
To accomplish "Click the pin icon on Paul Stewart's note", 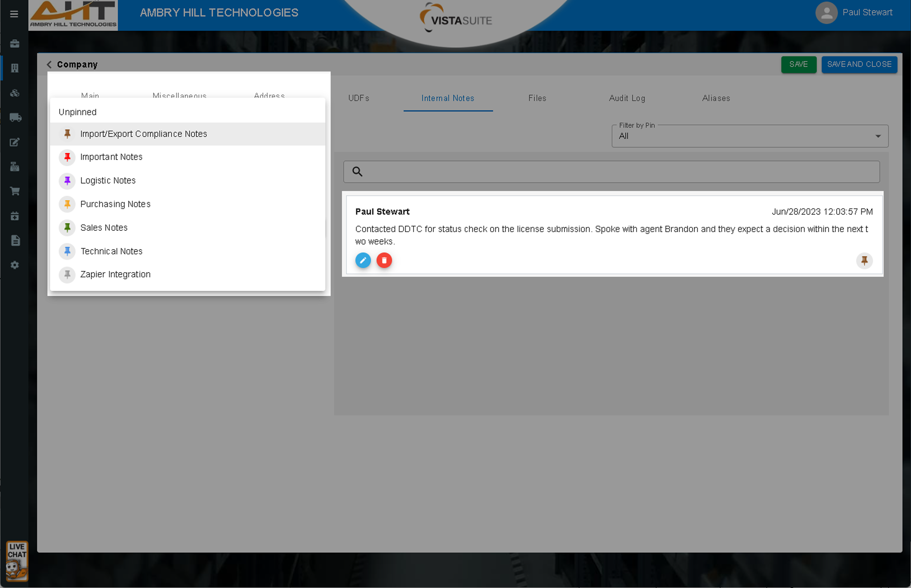I will [864, 260].
